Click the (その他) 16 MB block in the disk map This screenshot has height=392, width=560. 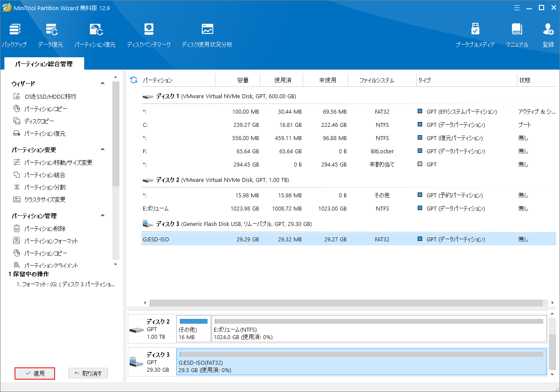193,329
